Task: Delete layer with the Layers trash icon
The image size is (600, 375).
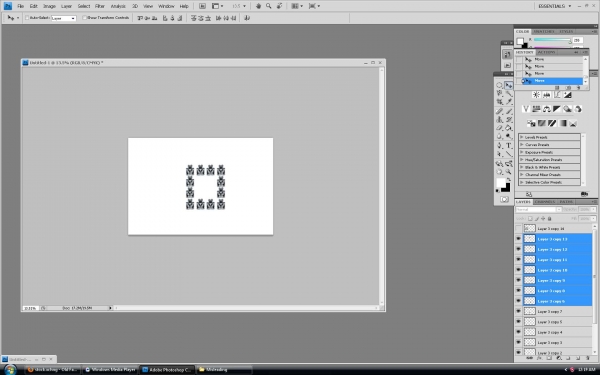Action: tap(588, 358)
